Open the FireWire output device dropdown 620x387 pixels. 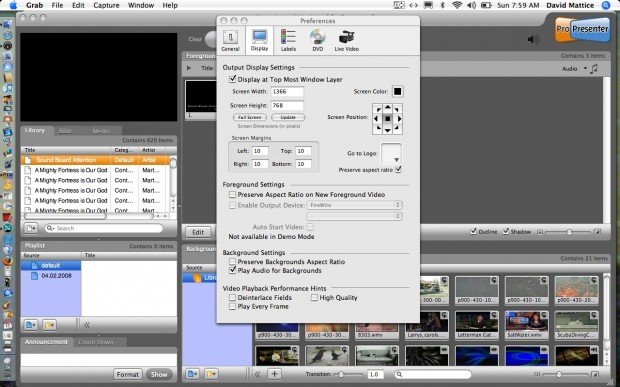click(354, 205)
